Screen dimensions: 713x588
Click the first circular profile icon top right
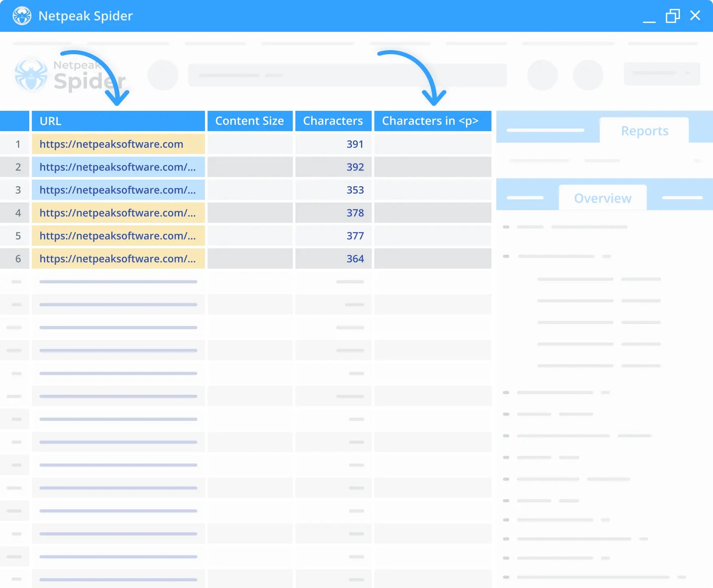coord(542,75)
